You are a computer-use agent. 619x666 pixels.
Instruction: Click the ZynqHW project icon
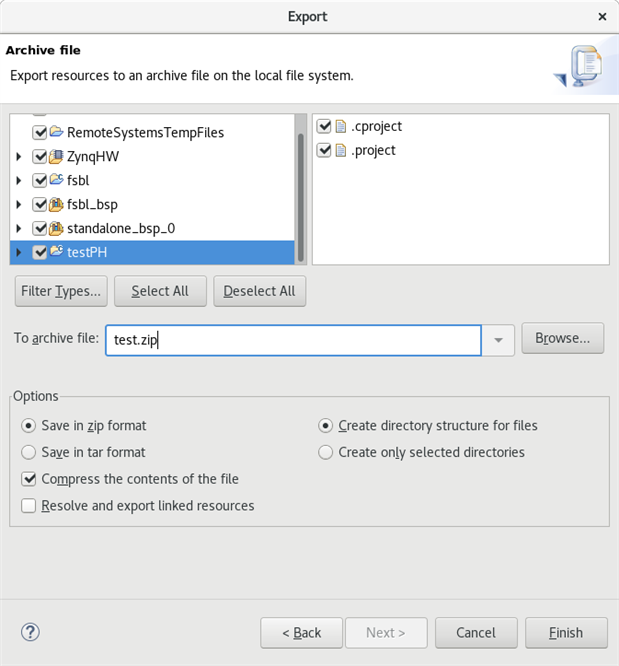57,156
